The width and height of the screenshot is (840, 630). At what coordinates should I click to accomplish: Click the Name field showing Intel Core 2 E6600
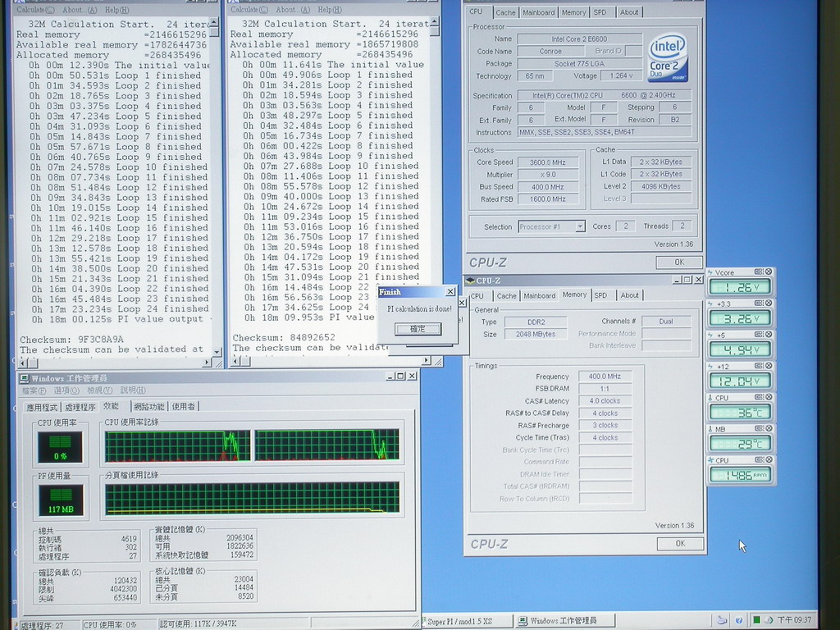pos(580,39)
